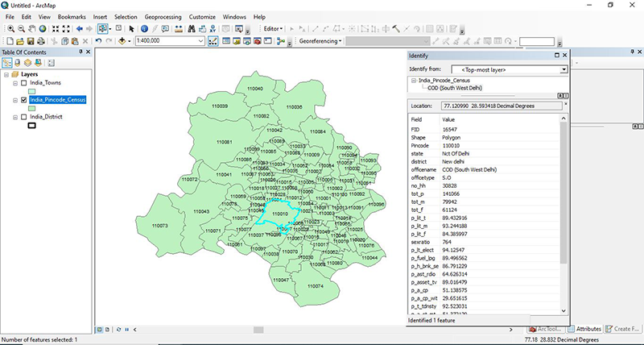Image resolution: width=644 pixels, height=345 pixels.
Task: Activate the Identify tool in toolbar
Action: [x=143, y=28]
